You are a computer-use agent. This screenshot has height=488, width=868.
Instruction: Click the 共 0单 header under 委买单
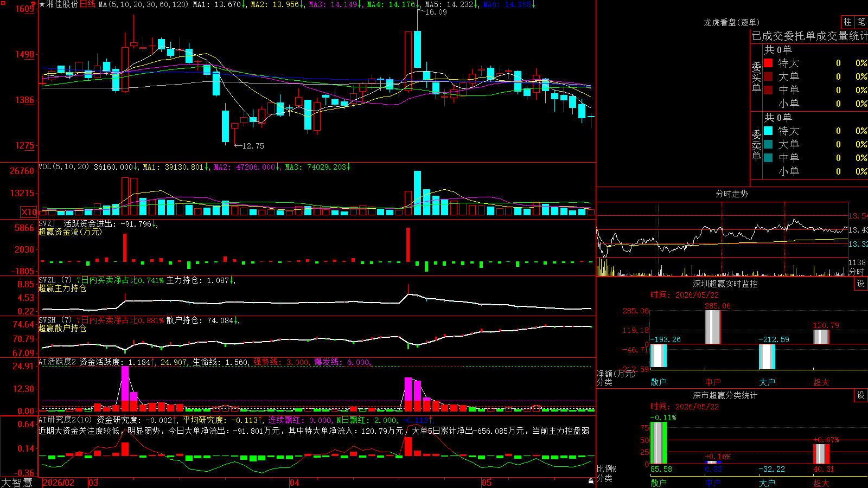[x=778, y=50]
